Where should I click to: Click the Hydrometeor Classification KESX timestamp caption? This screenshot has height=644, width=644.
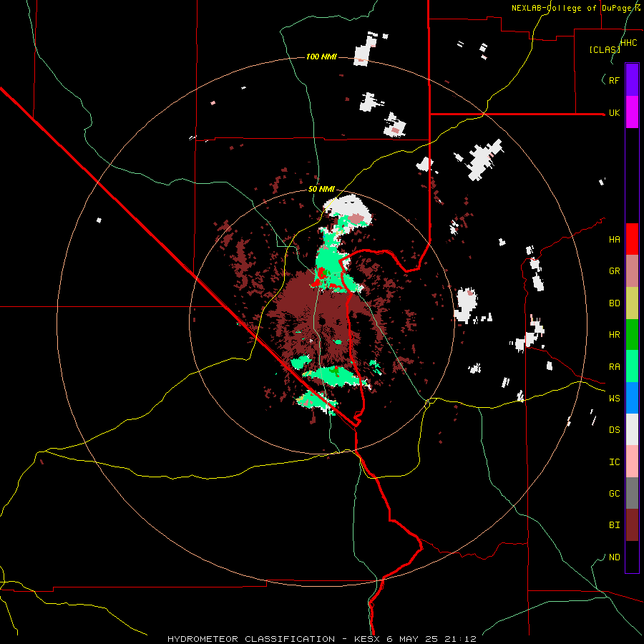pos(321,639)
